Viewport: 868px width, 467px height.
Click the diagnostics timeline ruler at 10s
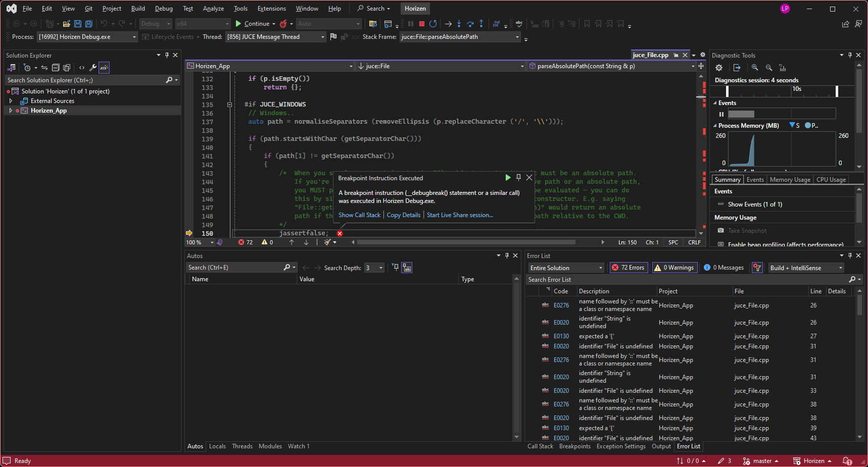[797, 89]
